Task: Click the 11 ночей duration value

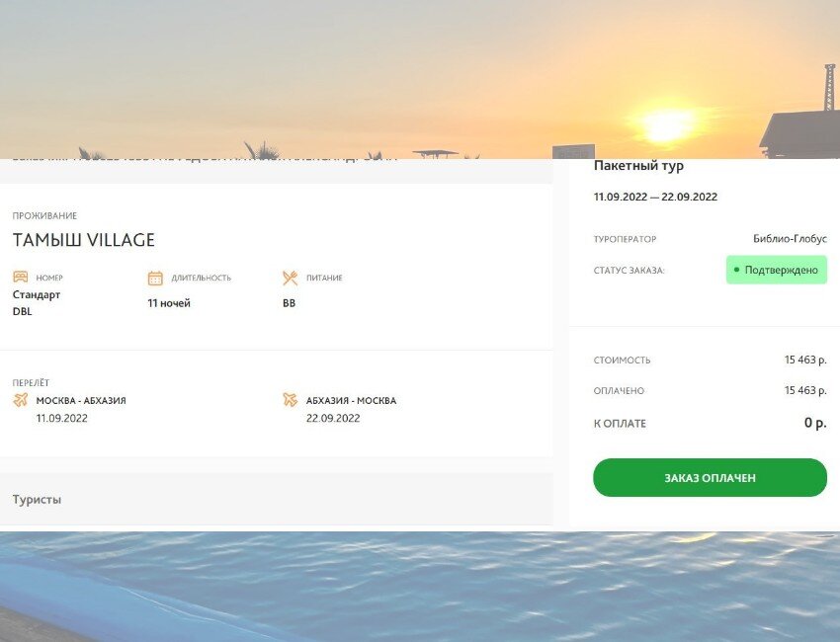Action: point(169,303)
